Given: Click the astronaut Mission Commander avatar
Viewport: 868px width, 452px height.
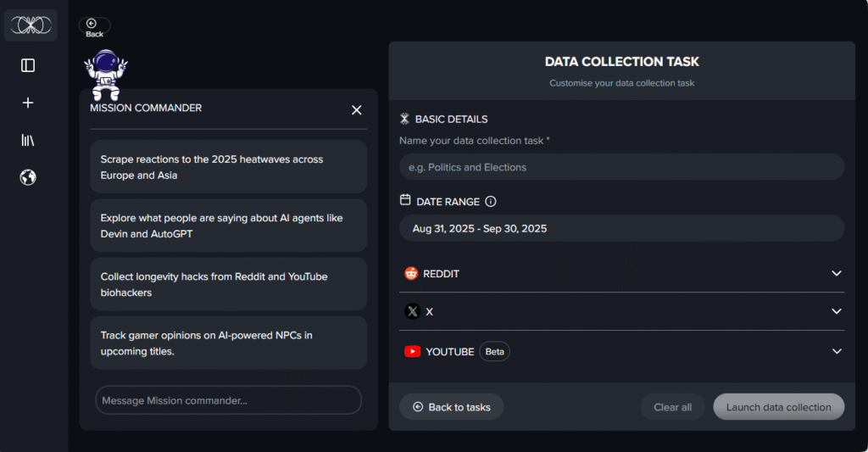Looking at the screenshot, I should click(106, 74).
